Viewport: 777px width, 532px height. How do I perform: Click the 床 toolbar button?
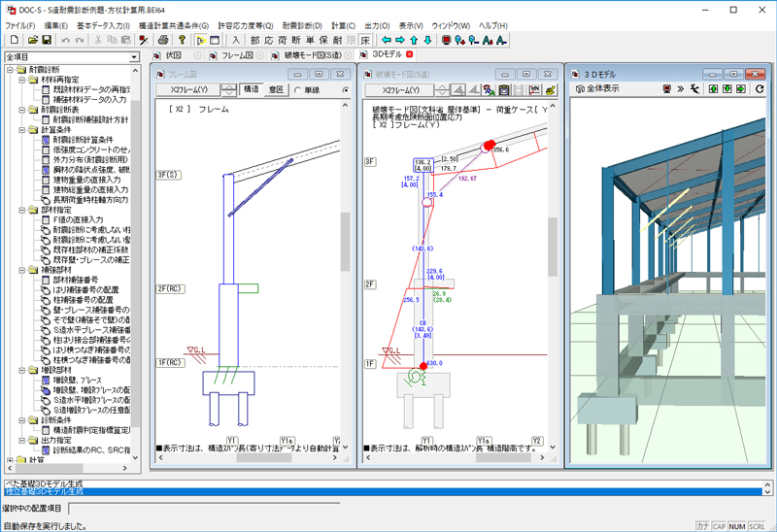coord(364,40)
